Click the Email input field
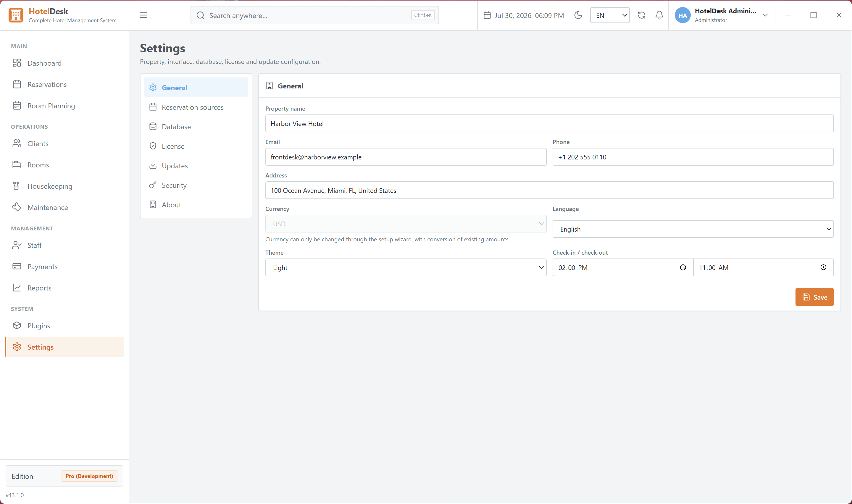This screenshot has width=852, height=504. coord(406,157)
